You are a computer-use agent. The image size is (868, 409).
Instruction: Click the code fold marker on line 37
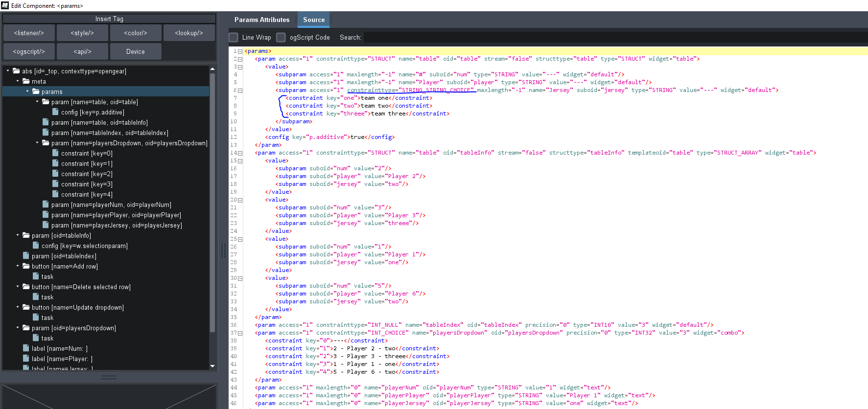pos(240,333)
